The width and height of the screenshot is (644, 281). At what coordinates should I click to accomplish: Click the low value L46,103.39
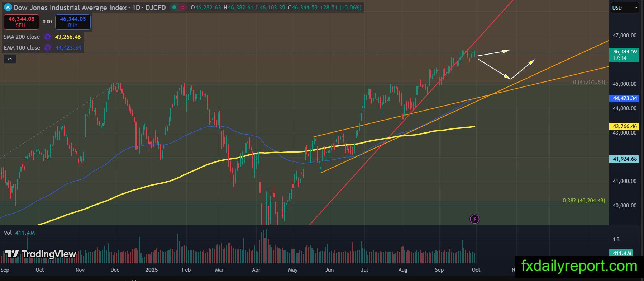coord(271,7)
